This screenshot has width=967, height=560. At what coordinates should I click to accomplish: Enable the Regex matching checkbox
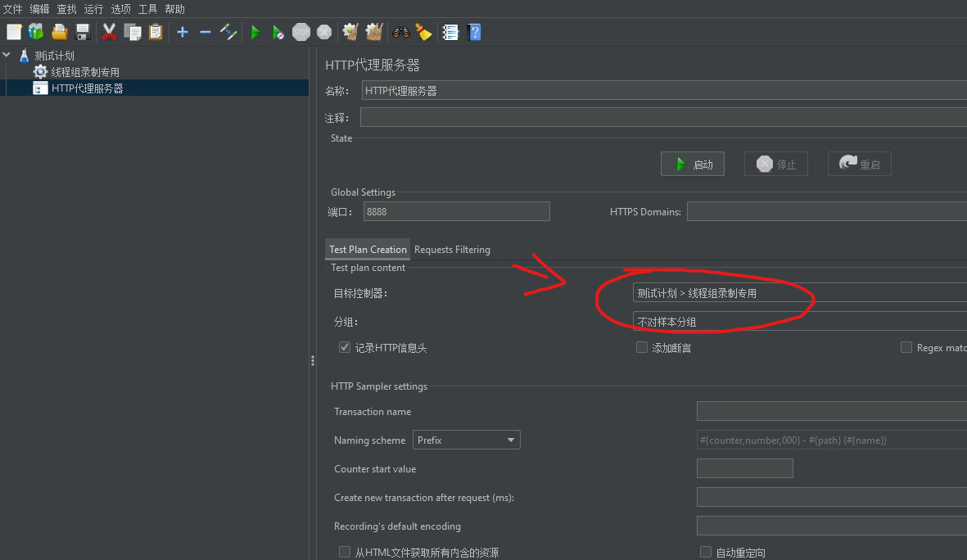[906, 347]
